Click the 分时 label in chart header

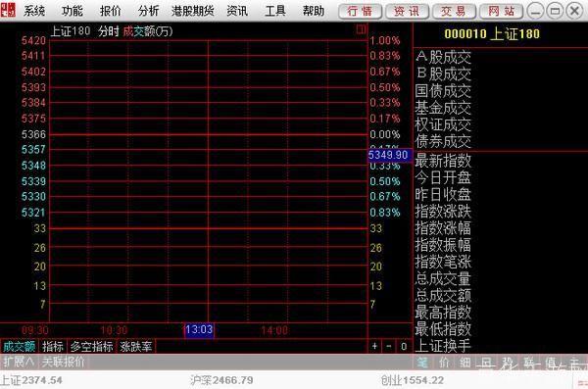[109, 31]
